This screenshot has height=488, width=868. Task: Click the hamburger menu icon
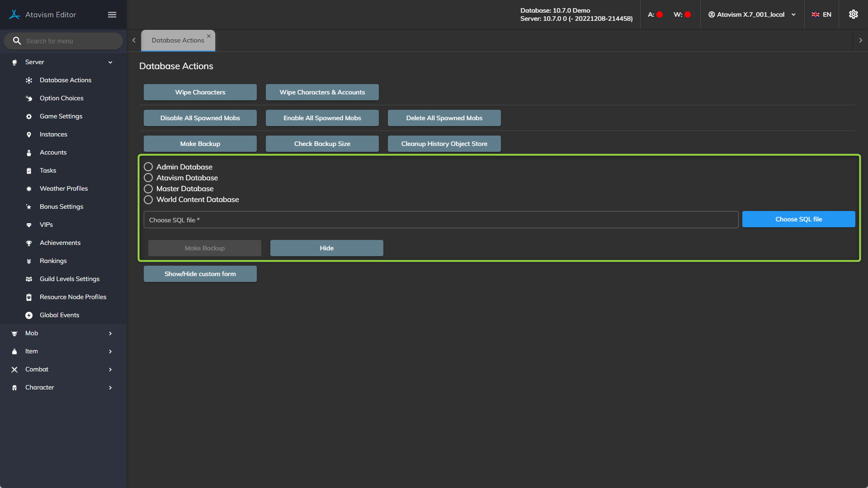112,15
